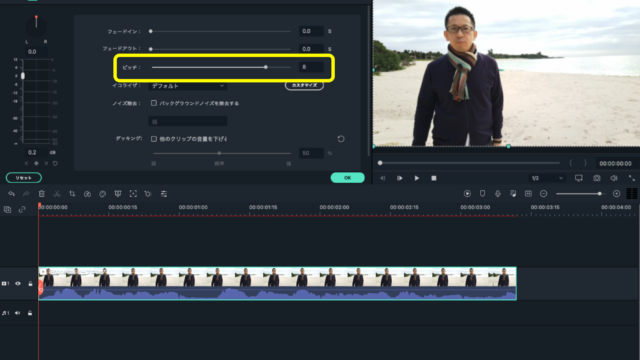Click the keyframing toolbar icon
This screenshot has width=640, height=360.
(148, 194)
